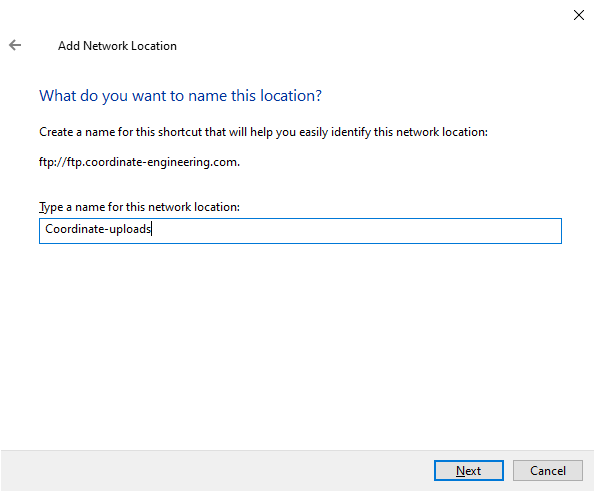Viewport: 595px width, 492px height.
Task: Click the underlined 'T' in the Type a name label
Action: [x=42, y=207]
